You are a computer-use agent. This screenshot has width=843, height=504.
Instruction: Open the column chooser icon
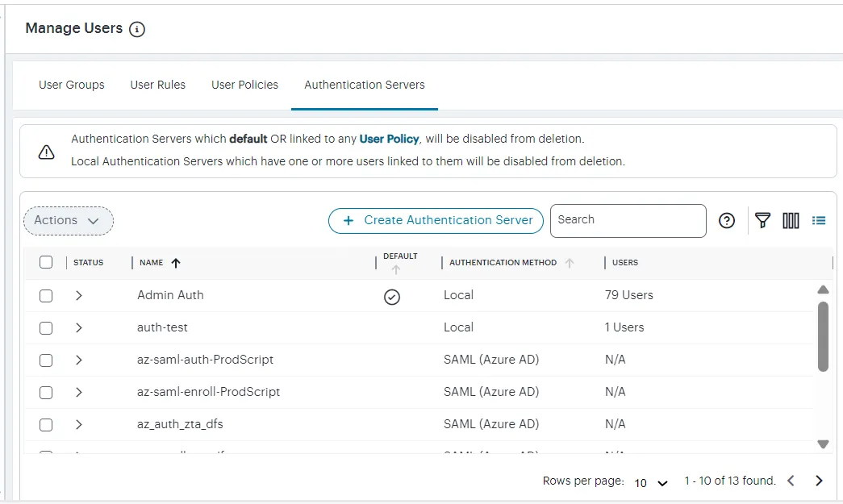tap(791, 220)
